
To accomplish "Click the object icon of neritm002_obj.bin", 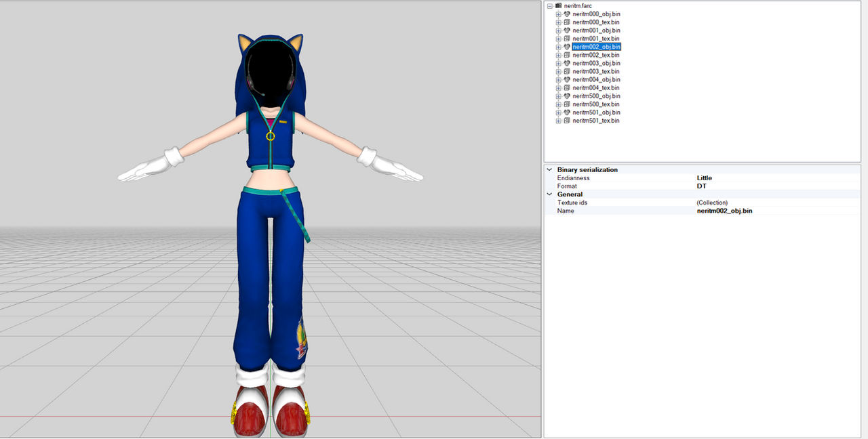I will [x=567, y=47].
